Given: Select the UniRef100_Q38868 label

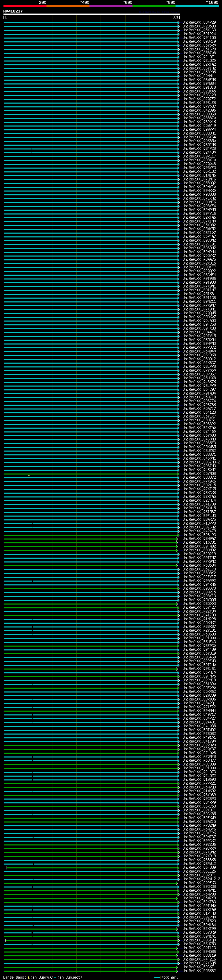Looking at the screenshot, I should 199,860.
